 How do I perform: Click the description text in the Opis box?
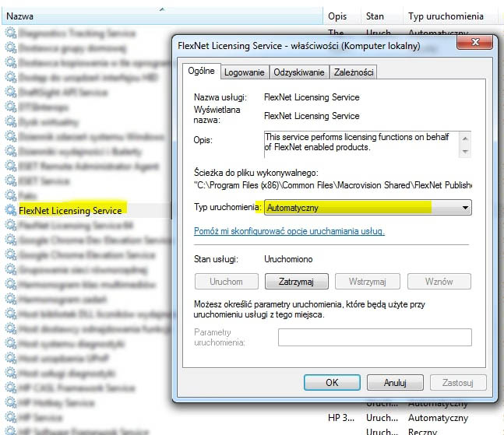tap(357, 142)
